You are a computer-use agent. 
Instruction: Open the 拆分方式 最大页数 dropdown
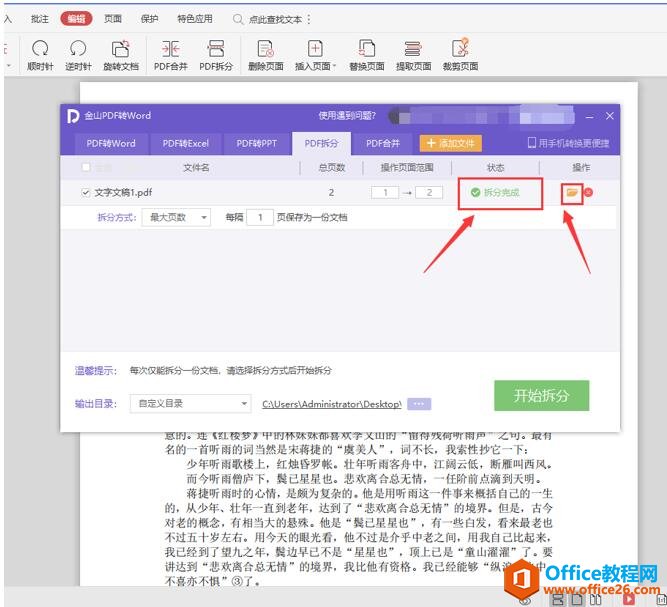point(176,217)
